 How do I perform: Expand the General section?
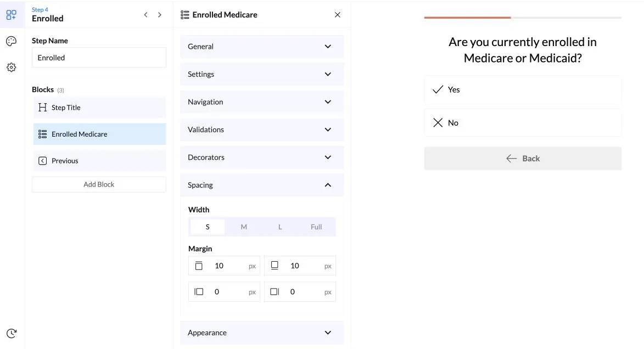pyautogui.click(x=262, y=47)
